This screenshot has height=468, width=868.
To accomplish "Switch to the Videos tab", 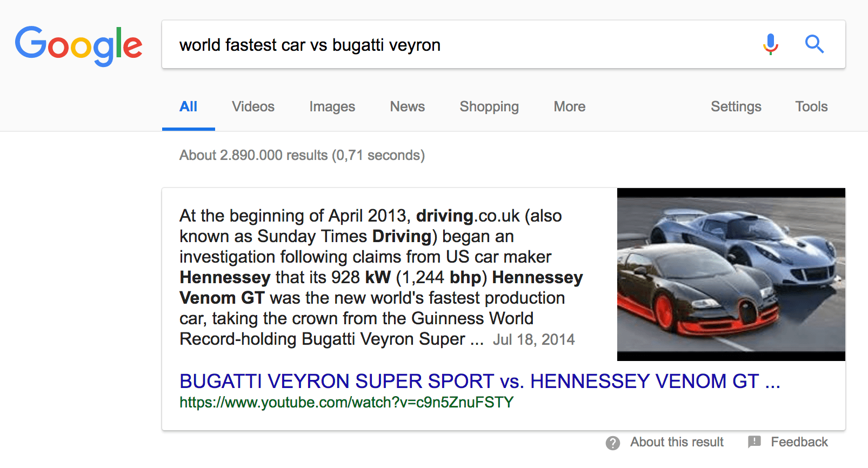I will pos(253,107).
